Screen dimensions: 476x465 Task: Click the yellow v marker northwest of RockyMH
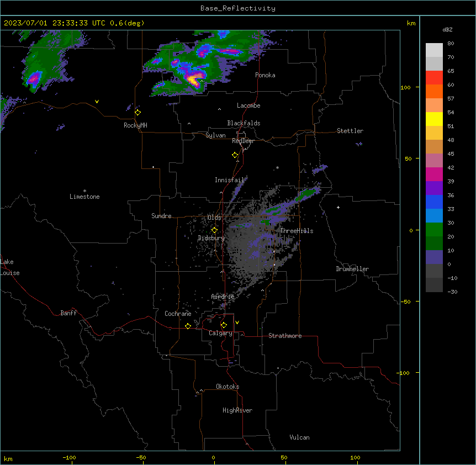(97, 102)
